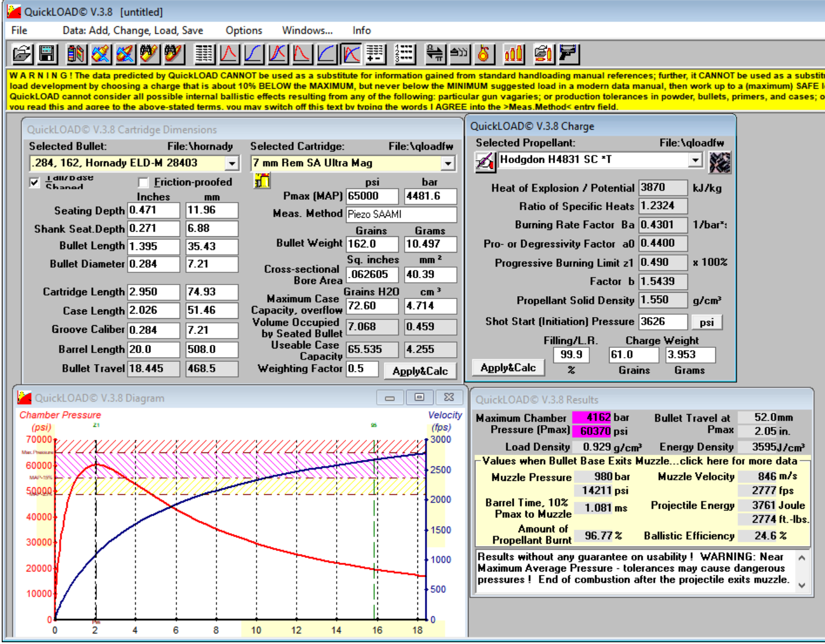Screen dimensions: 825x644
Task: Click the pistol icon in toolbar
Action: click(568, 54)
